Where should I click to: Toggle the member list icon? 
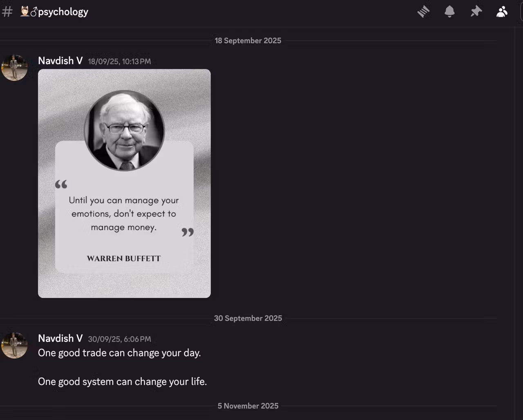click(502, 11)
